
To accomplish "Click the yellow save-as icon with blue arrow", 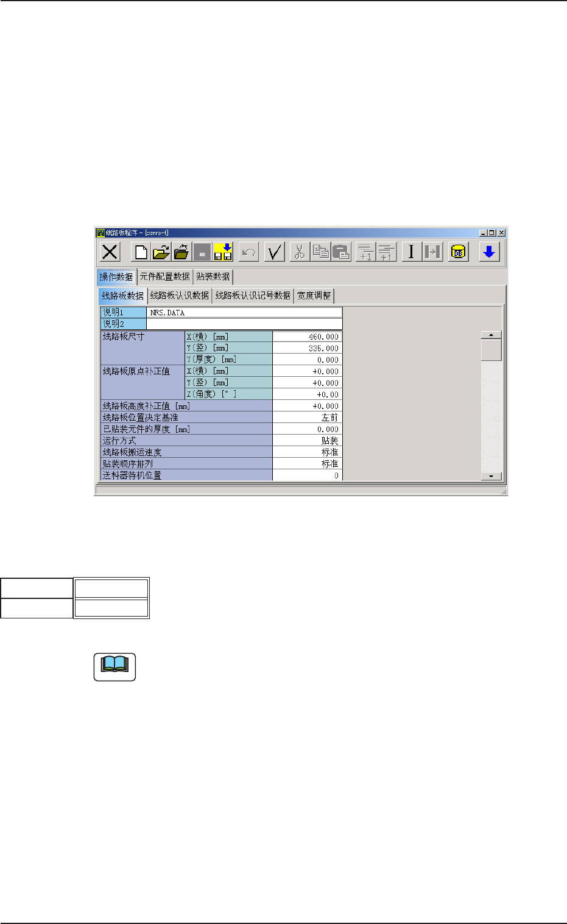I will tap(223, 252).
